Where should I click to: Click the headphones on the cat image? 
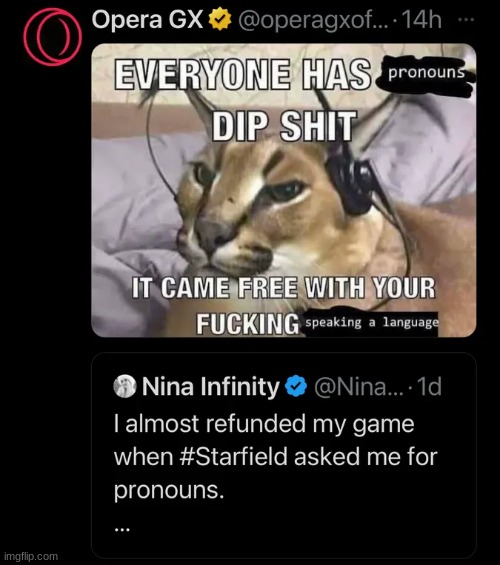coord(351,182)
